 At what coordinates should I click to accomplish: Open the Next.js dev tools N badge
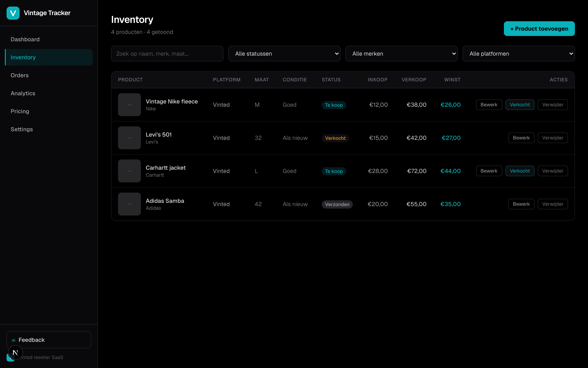pos(15,352)
